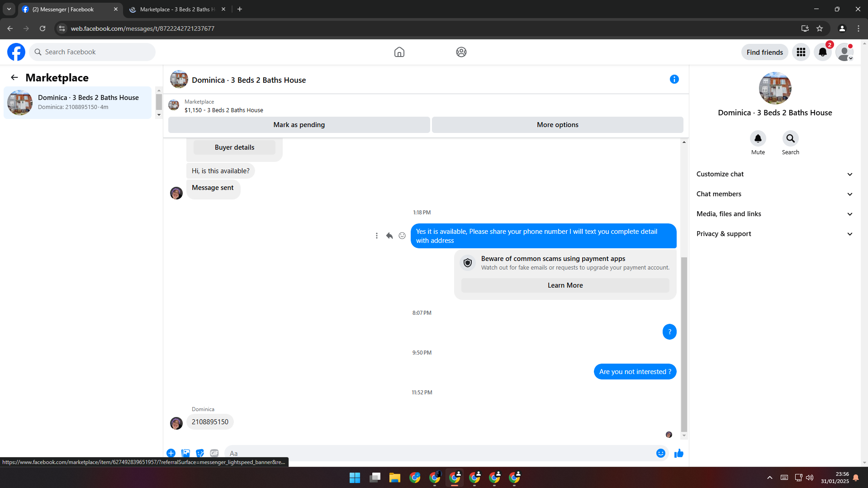Open conversation information icon
This screenshot has height=488, width=868.
pos(674,80)
